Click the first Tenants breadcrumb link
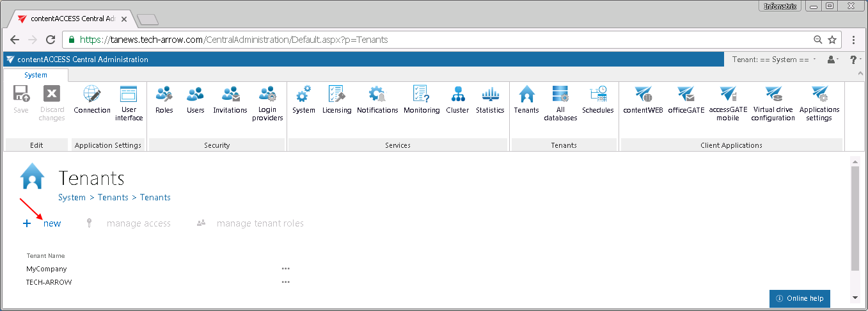The height and width of the screenshot is (311, 868). pos(113,197)
